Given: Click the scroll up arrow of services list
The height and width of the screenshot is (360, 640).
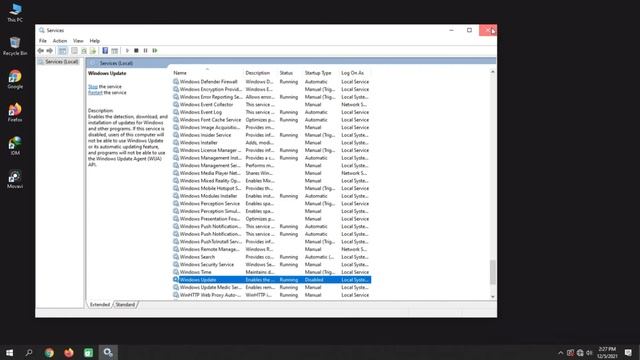Looking at the screenshot, I should tap(493, 72).
